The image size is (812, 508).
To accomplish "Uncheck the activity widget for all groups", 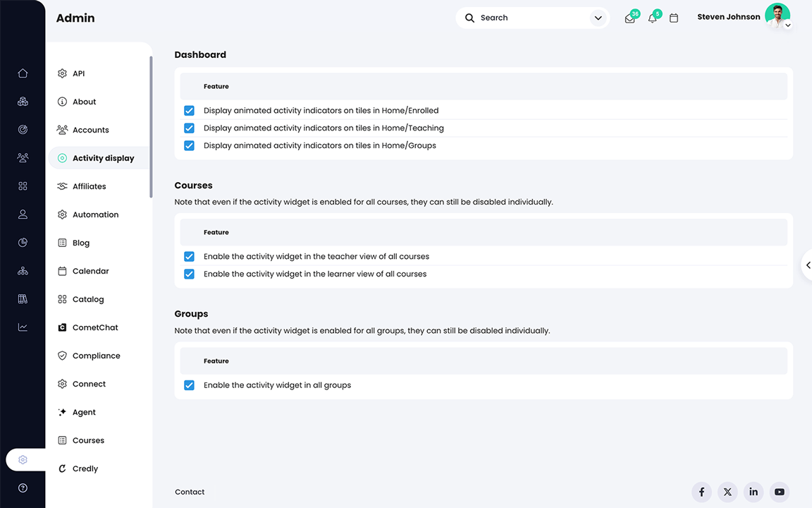I will pyautogui.click(x=189, y=385).
